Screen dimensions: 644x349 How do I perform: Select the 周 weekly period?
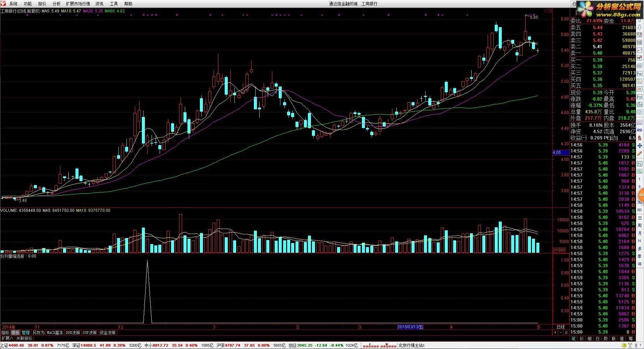point(639,225)
